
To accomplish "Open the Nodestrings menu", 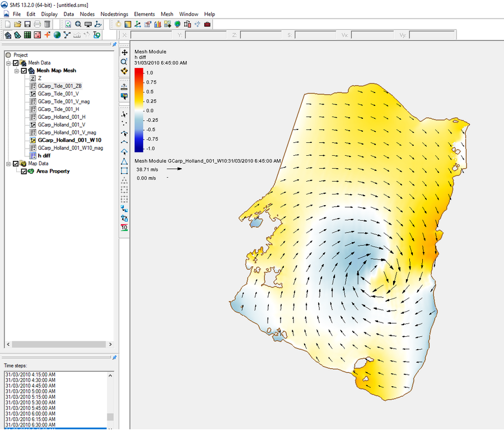I will point(114,14).
